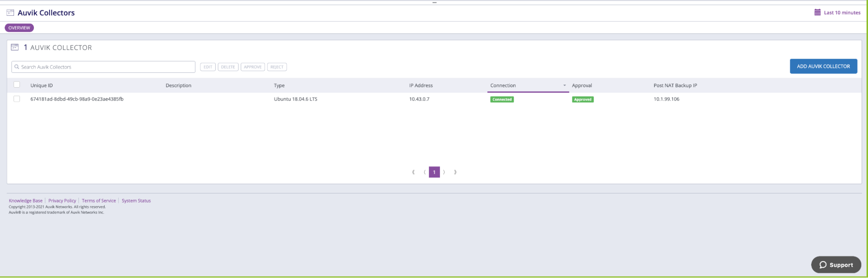Image resolution: width=868 pixels, height=278 pixels.
Task: Go to the first page arrow
Action: tap(413, 172)
